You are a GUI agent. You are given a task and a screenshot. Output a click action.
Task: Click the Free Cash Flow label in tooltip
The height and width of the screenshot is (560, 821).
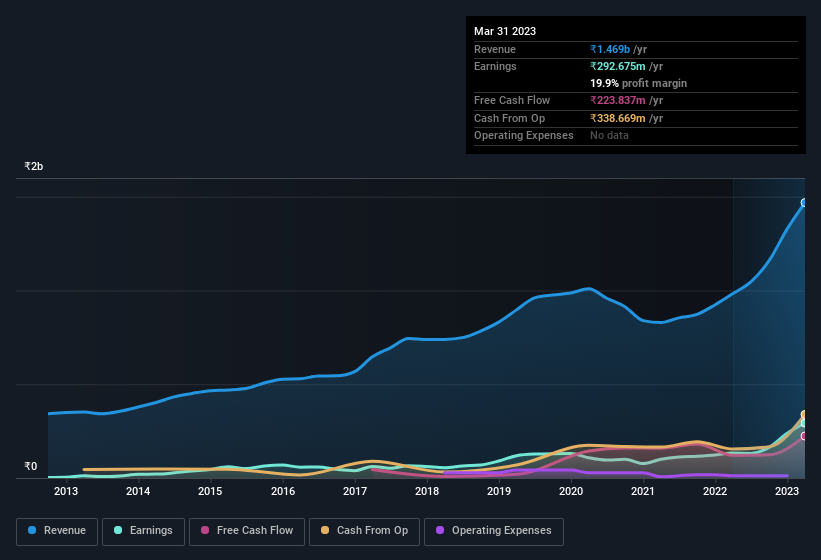512,100
